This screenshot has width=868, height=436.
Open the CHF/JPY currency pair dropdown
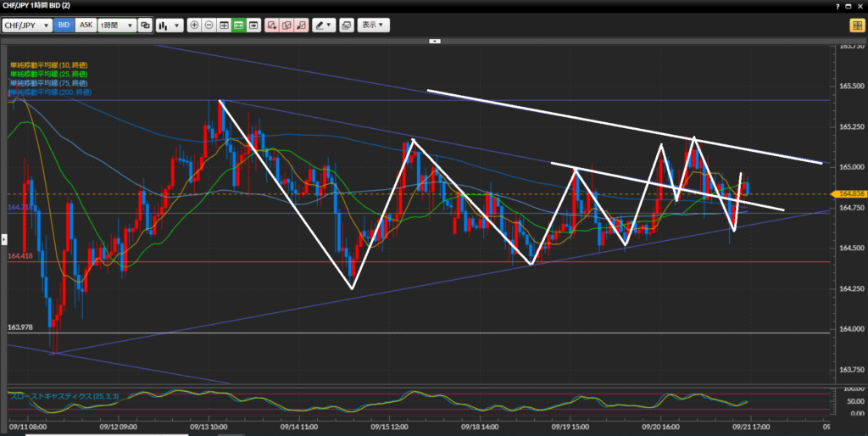pyautogui.click(x=27, y=25)
